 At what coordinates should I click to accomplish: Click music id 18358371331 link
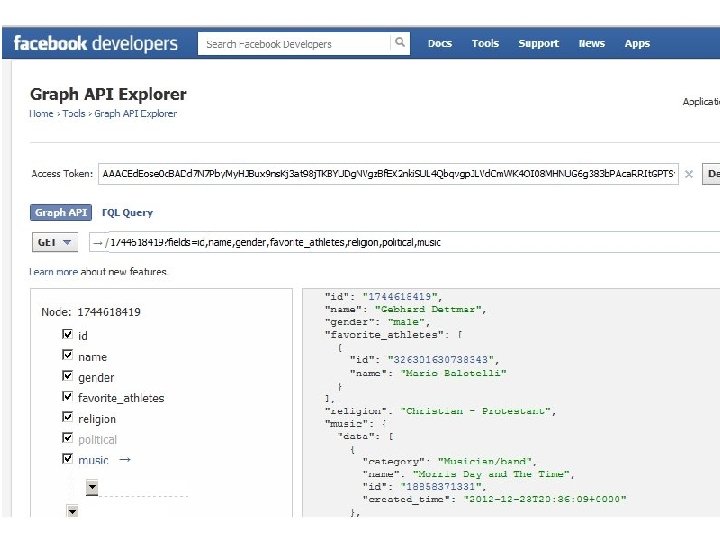(x=441, y=486)
